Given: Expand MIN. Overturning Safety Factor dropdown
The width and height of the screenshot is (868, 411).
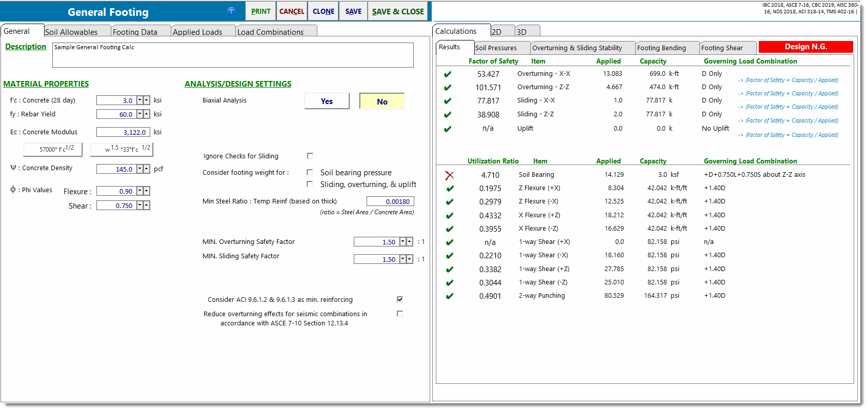Looking at the screenshot, I should click(402, 242).
